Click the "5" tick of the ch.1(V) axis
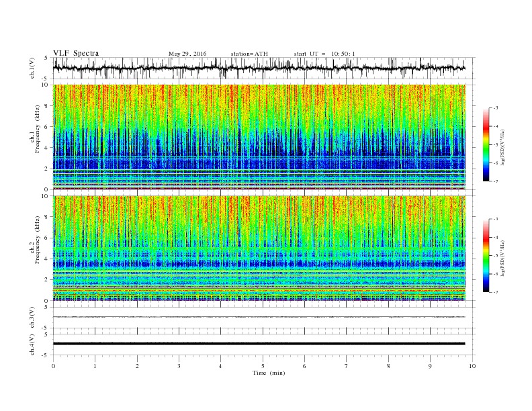532x411 pixels. [x=46, y=58]
